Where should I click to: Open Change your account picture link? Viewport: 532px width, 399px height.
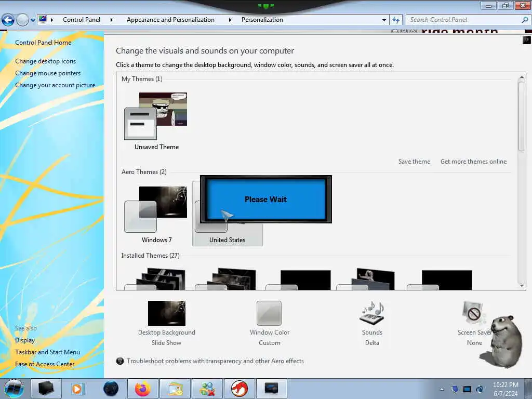55,85
